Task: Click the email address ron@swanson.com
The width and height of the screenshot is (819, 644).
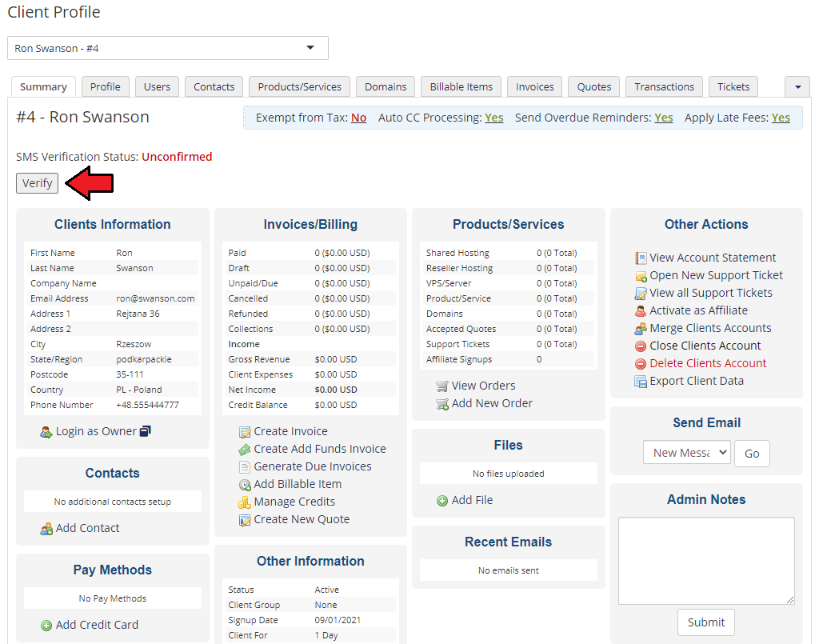Action: (x=155, y=298)
